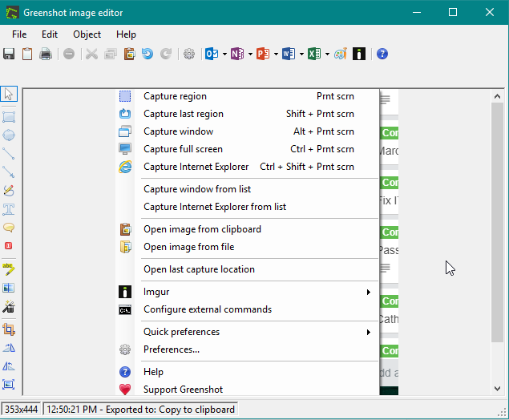Activate the Selection cursor tool
This screenshot has width=509, height=420.
click(9, 95)
